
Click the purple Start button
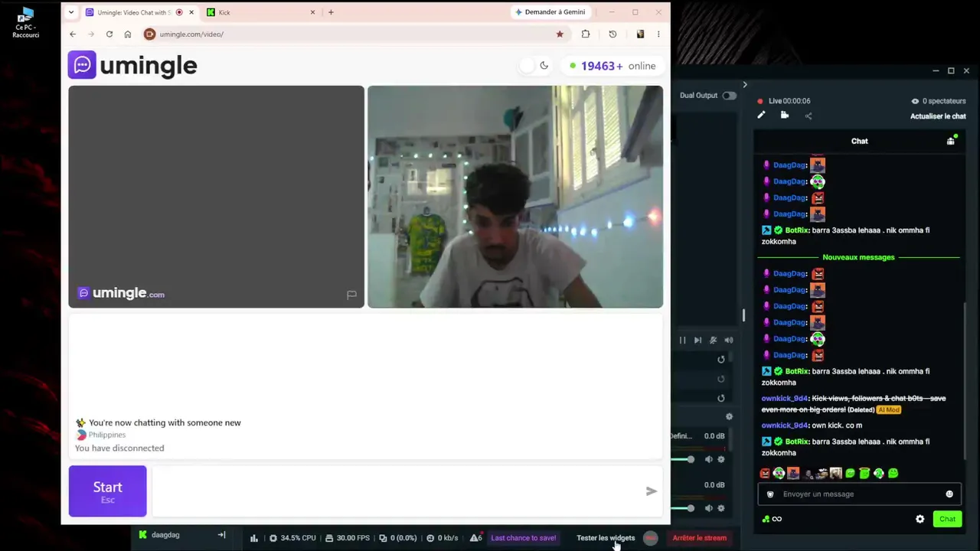click(x=107, y=491)
